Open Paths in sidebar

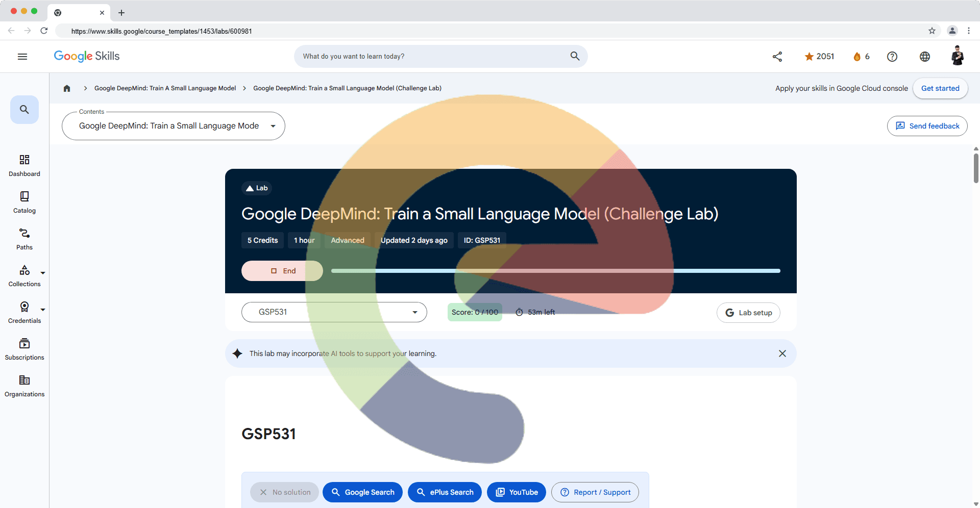click(24, 239)
